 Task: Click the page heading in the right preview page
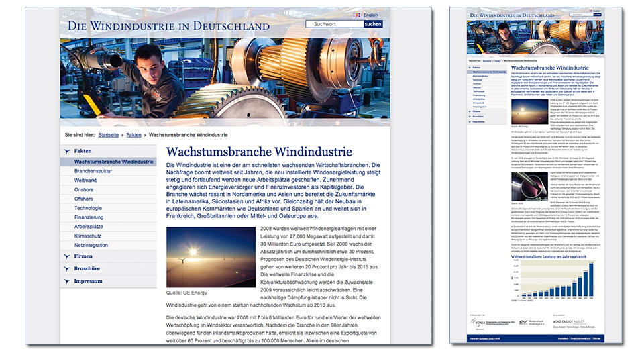pos(549,68)
